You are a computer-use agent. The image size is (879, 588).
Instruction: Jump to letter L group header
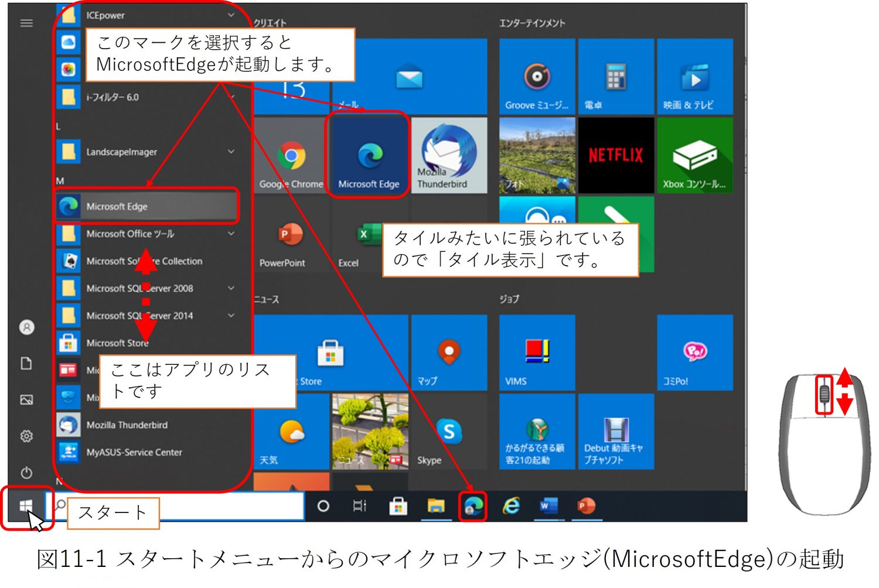pos(58,127)
